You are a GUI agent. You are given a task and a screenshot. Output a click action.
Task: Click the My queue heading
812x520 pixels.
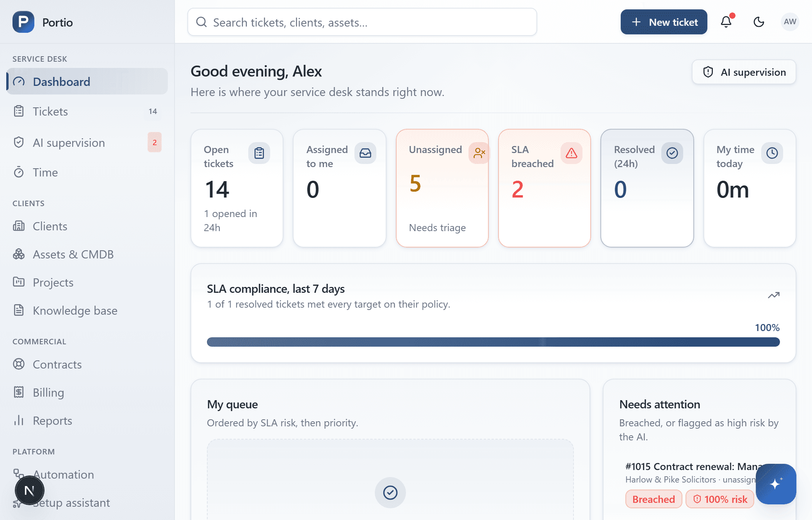pyautogui.click(x=232, y=404)
